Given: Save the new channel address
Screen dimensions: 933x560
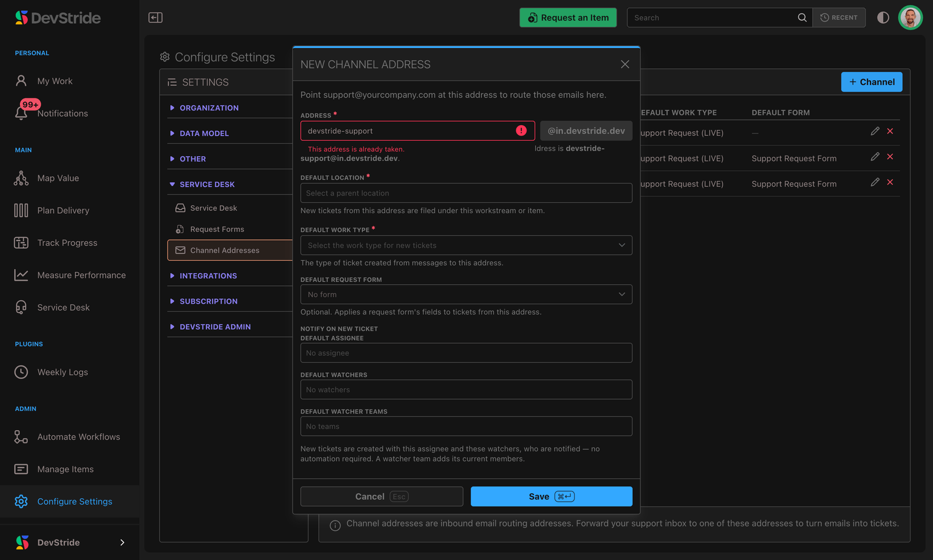Looking at the screenshot, I should click(x=551, y=496).
